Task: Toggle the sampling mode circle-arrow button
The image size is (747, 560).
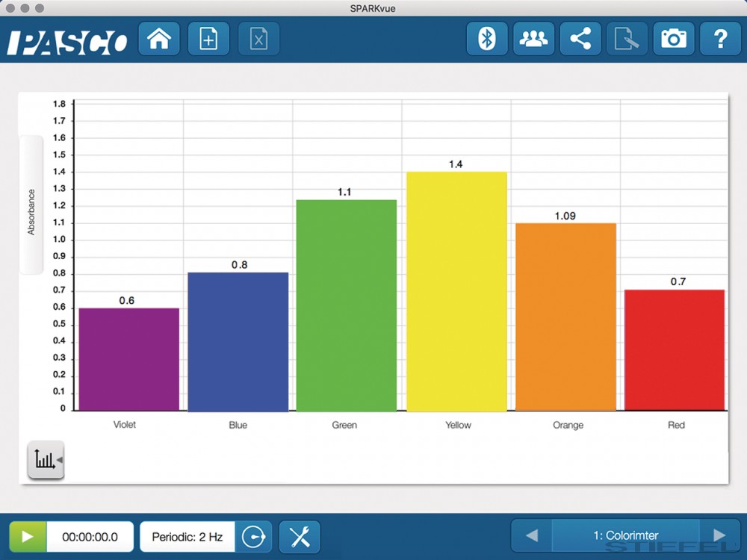Action: (x=254, y=536)
